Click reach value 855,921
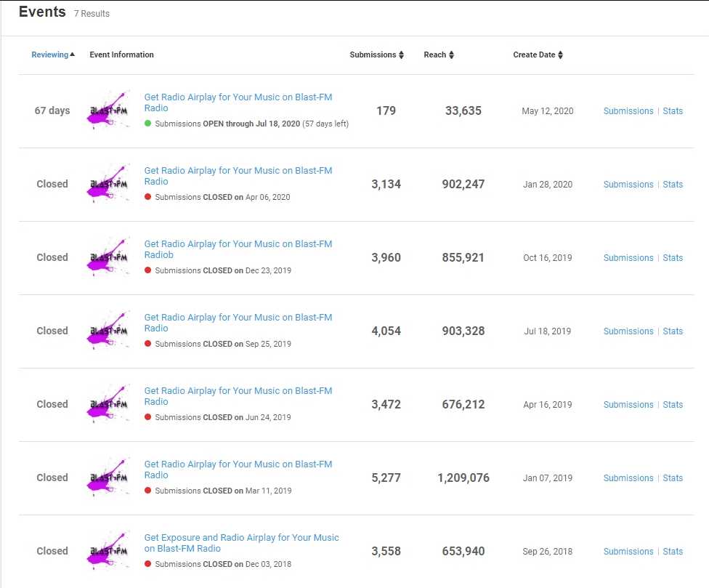Viewport: 709px width, 588px height. (x=463, y=257)
